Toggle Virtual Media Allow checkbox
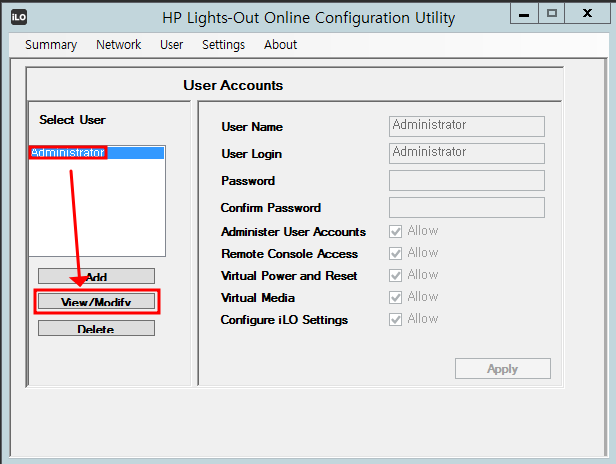 point(396,297)
